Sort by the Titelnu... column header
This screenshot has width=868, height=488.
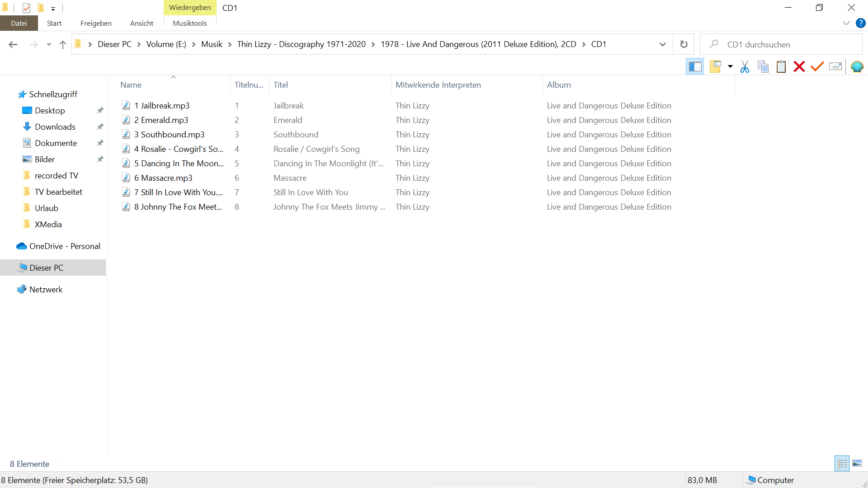point(249,85)
